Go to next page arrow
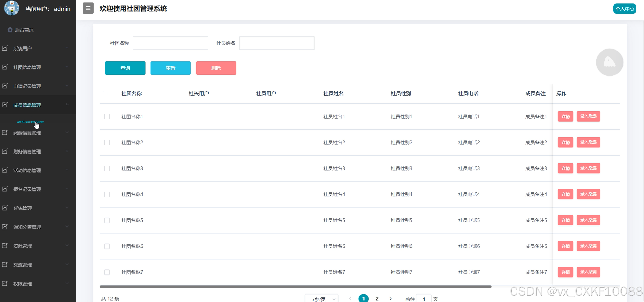This screenshot has height=302, width=644. pyautogui.click(x=390, y=299)
